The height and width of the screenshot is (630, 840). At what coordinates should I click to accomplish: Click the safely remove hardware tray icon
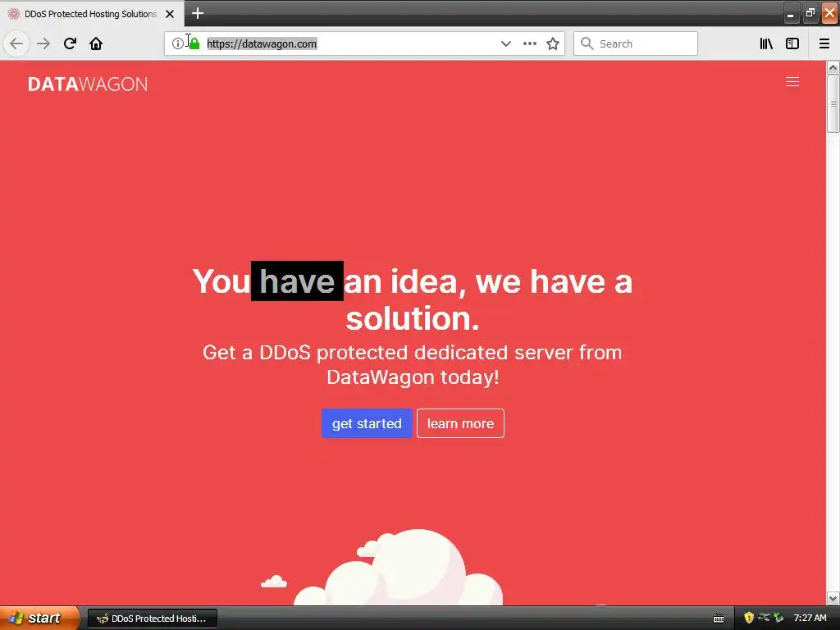(x=778, y=618)
